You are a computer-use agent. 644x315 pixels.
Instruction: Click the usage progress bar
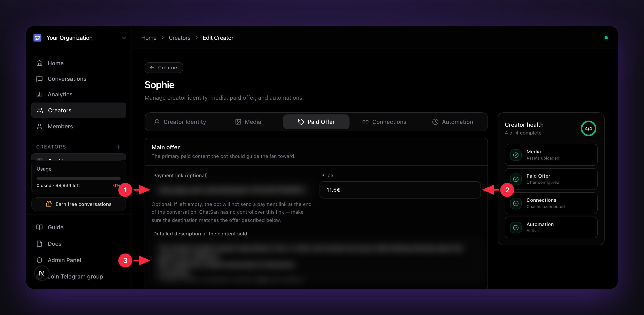78,178
